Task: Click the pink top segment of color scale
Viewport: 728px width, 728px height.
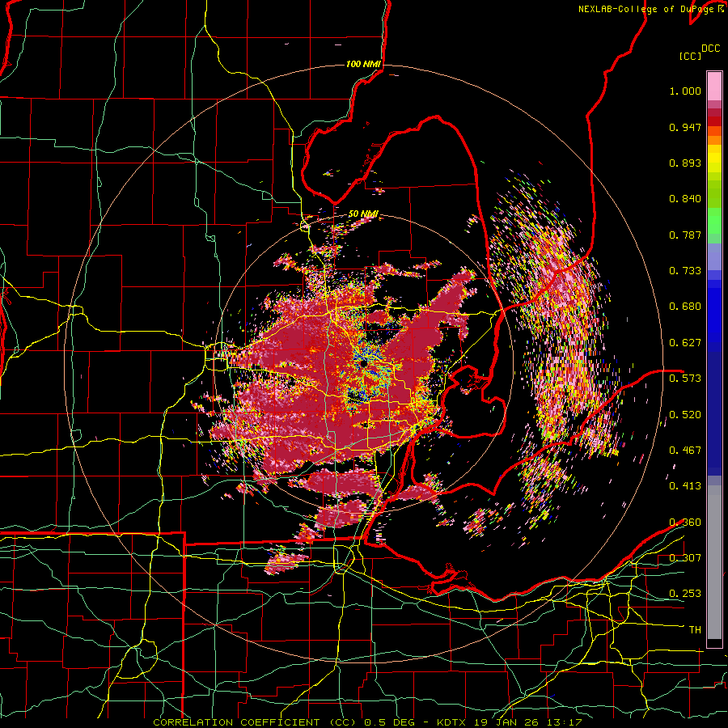Action: pyautogui.click(x=714, y=86)
